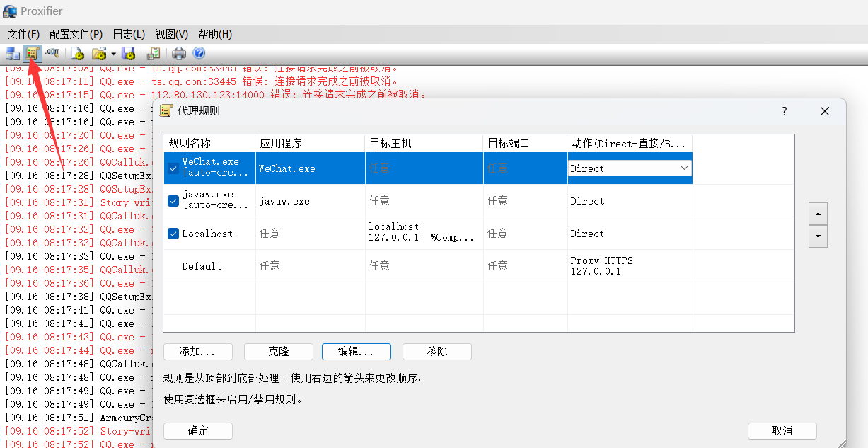Toggle the javaw.exe rule checkbox
This screenshot has height=448, width=868.
173,201
